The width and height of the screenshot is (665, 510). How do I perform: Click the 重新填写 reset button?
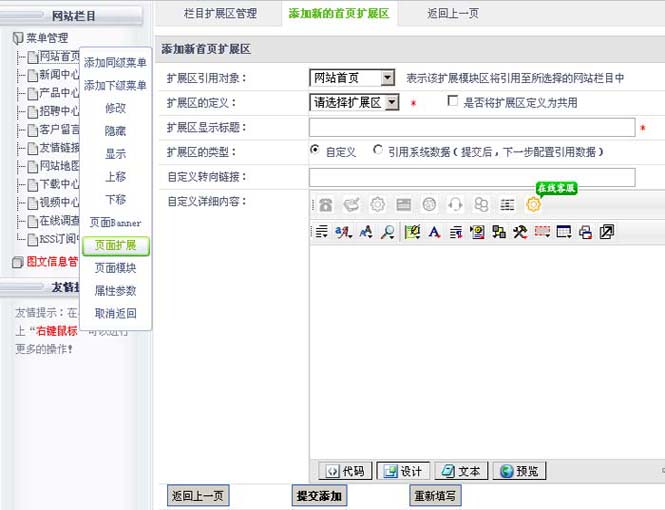[x=435, y=496]
